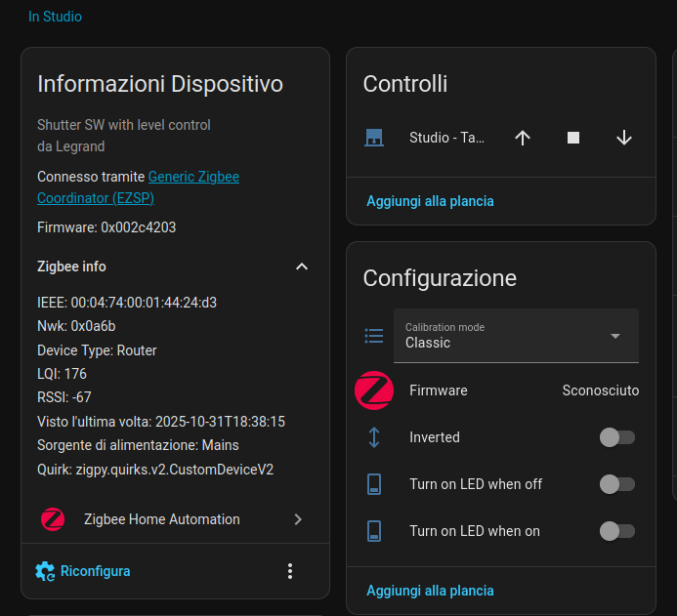Screen dimensions: 677x616
Task: Collapse the Zigbee info section
Action: tap(302, 267)
